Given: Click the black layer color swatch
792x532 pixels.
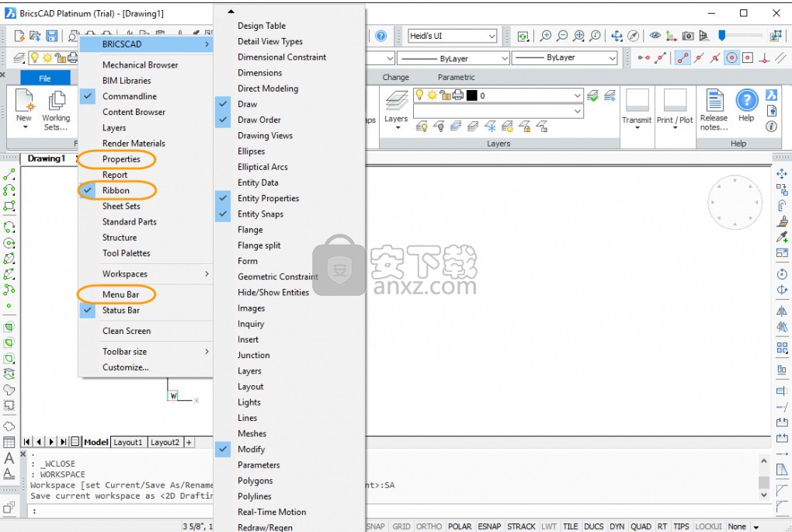Looking at the screenshot, I should click(472, 96).
